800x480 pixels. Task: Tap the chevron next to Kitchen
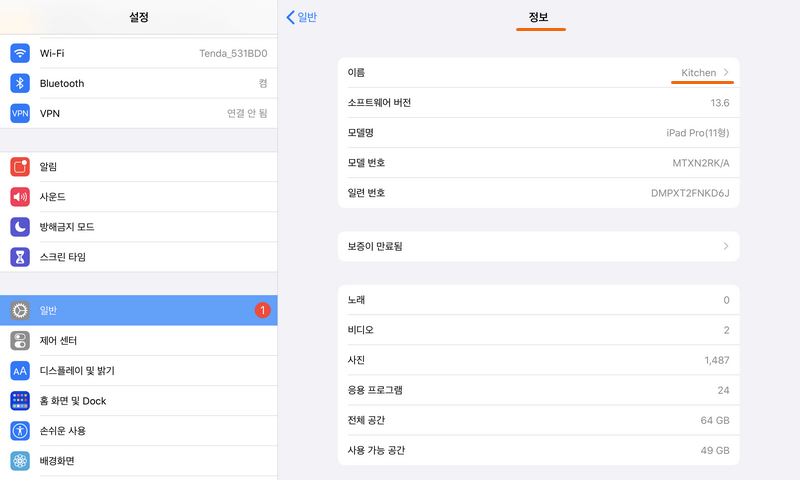coord(726,72)
